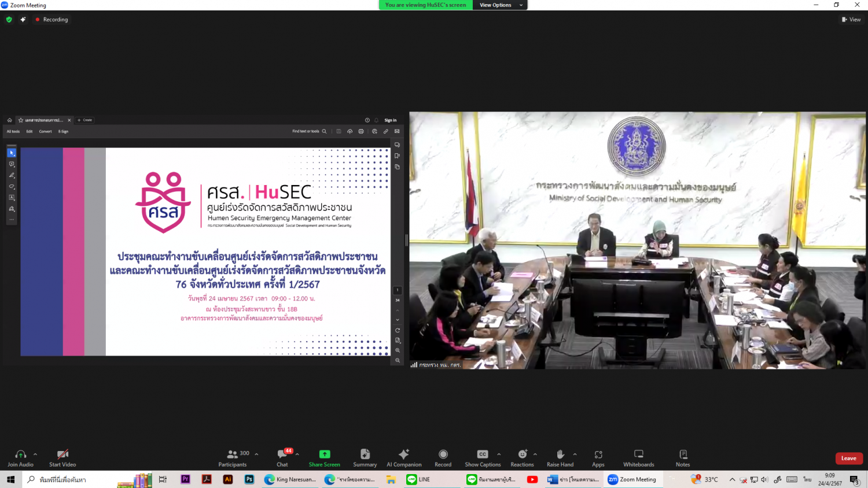Image resolution: width=868 pixels, height=488 pixels.
Task: Click the Create button in Acrobat
Action: click(85, 120)
